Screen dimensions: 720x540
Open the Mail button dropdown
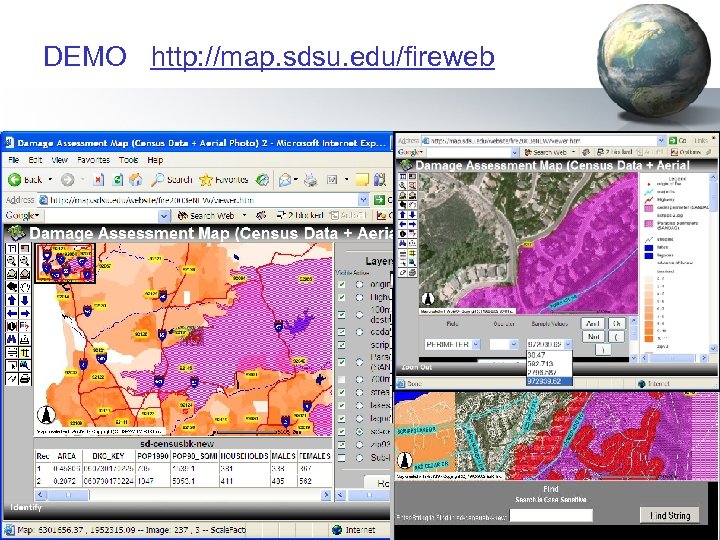296,180
